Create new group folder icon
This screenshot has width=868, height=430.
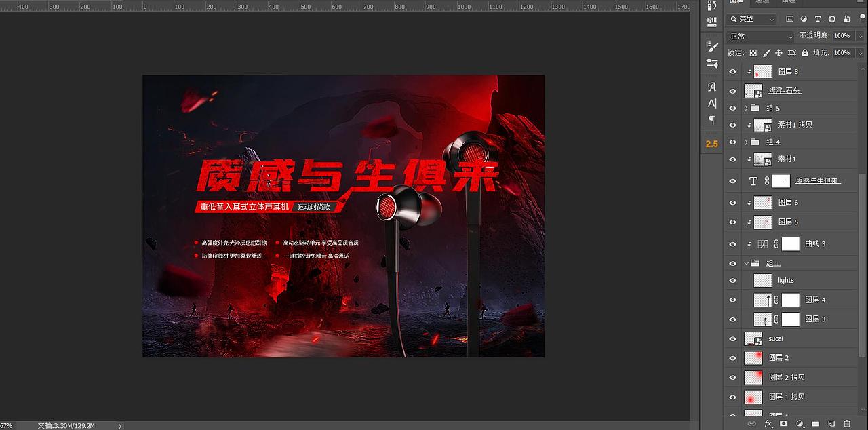816,423
